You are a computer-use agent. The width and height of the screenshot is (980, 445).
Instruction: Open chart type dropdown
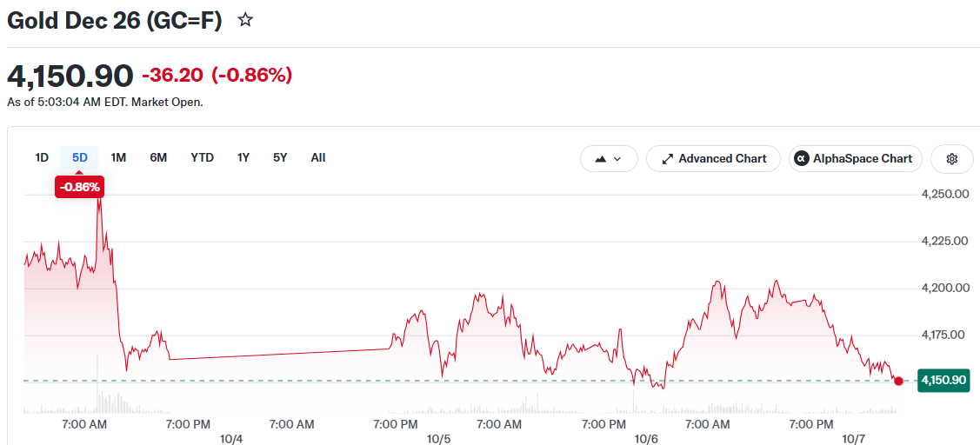[x=609, y=159]
